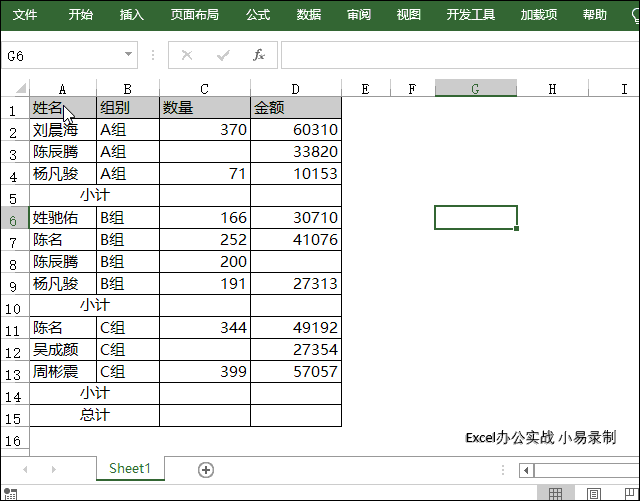This screenshot has height=501, width=640.
Task: Click the 数量 header cell
Action: [205, 108]
